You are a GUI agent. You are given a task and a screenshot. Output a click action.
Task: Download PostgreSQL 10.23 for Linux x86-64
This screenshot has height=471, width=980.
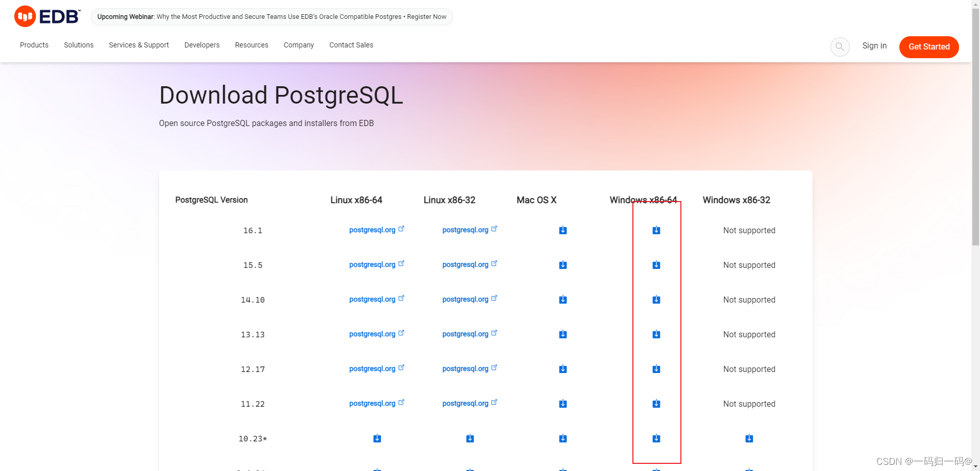tap(377, 438)
